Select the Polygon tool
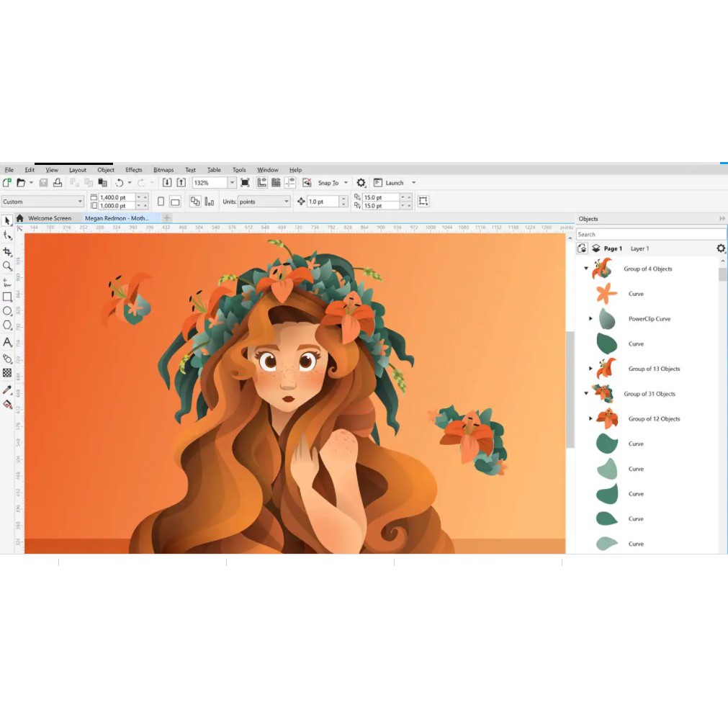728x728 pixels. (x=7, y=325)
